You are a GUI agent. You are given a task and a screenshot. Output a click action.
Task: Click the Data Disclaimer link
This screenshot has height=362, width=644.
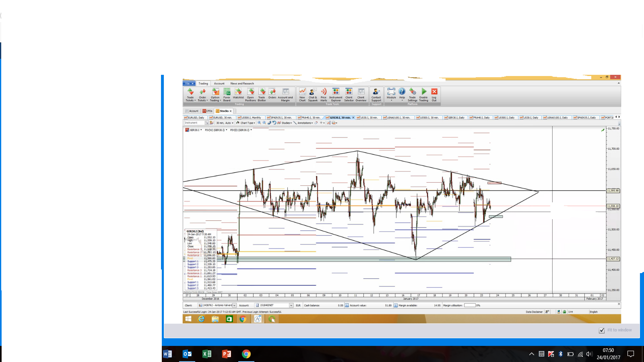click(x=534, y=312)
